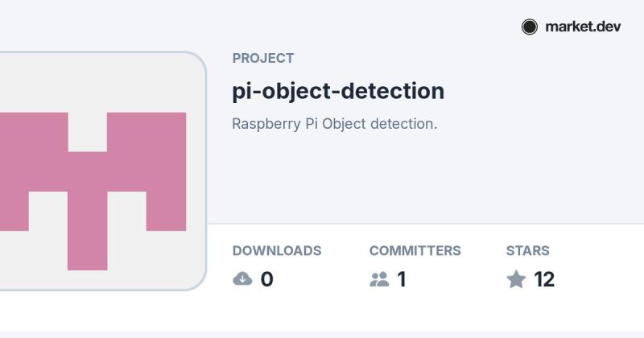This screenshot has width=644, height=338.
Task: Click the committers people icon
Action: tap(379, 279)
